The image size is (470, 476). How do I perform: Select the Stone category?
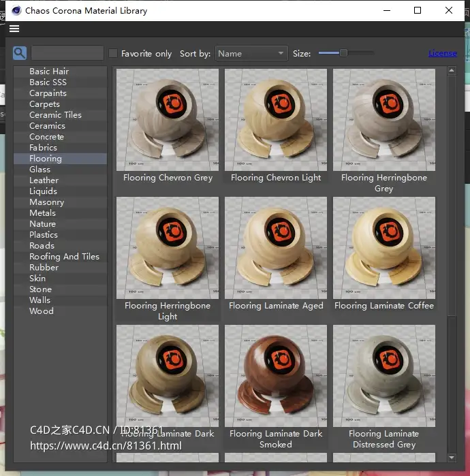coord(60,289)
